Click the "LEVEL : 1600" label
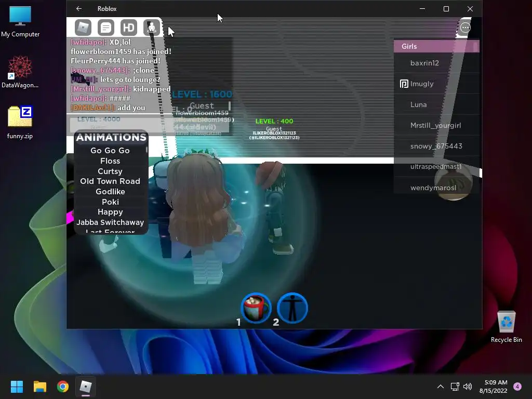This screenshot has width=532, height=399. [x=202, y=95]
